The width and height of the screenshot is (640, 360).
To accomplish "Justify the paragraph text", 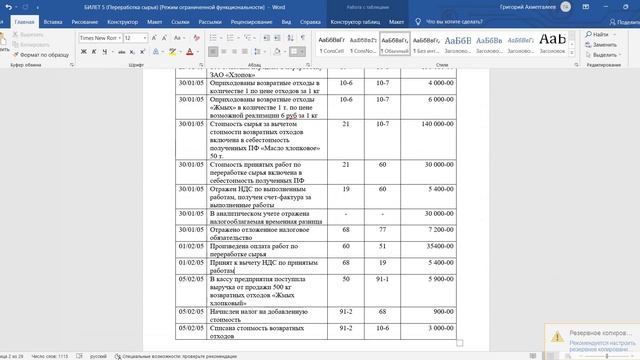I will point(245,52).
